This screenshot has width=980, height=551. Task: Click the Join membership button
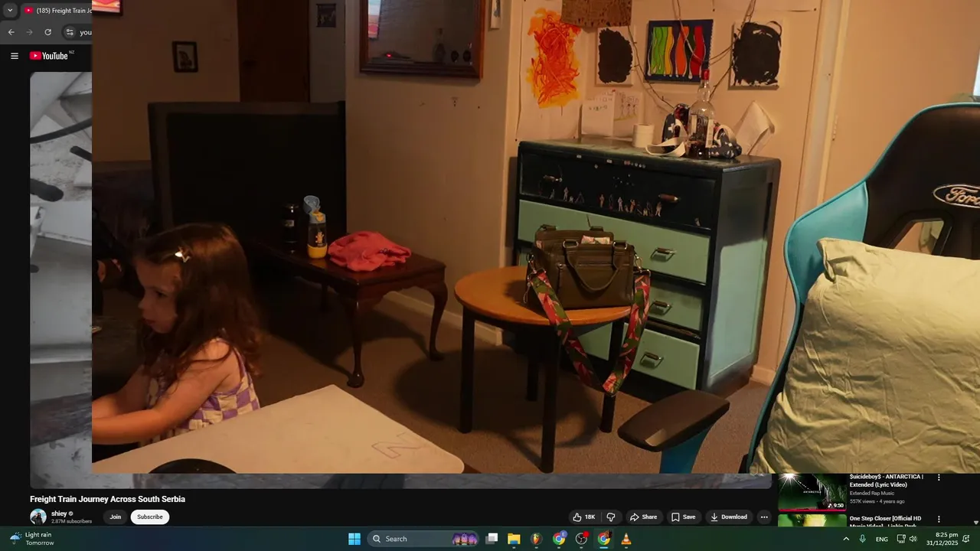[x=115, y=517]
